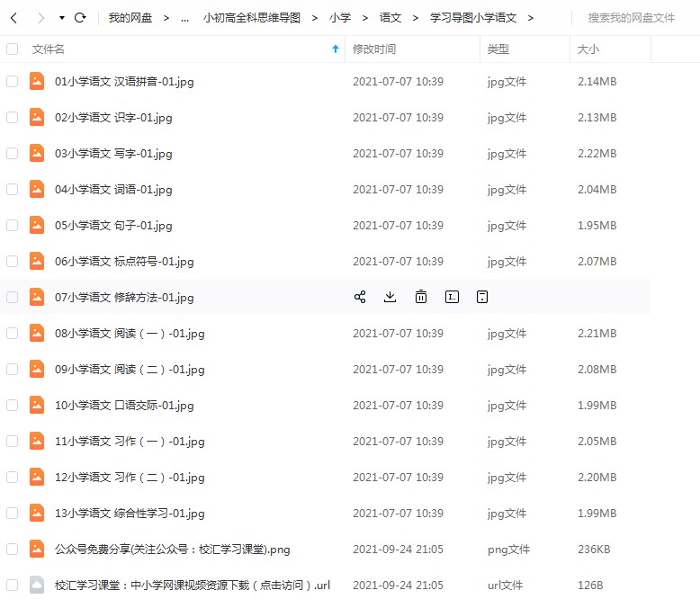Check box for 09小学语文 阅读（二）-01.jpg

coord(13,369)
